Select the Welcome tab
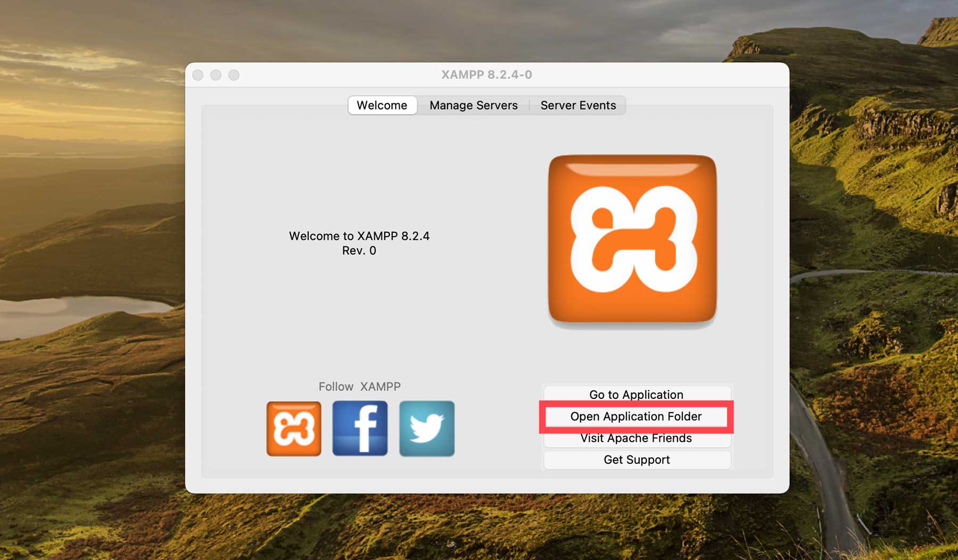 pos(382,105)
